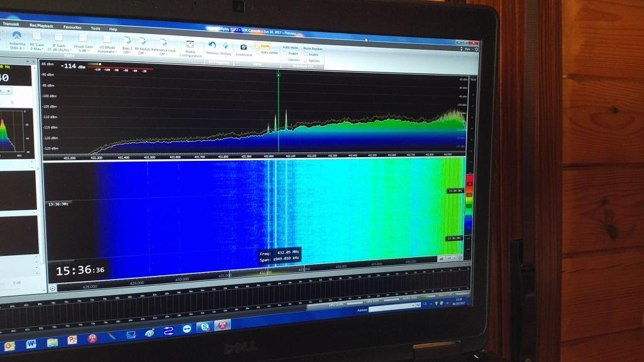Image resolution: width=644 pixels, height=362 pixels.
Task: Open Skype from the taskbar
Action: coord(204,327)
